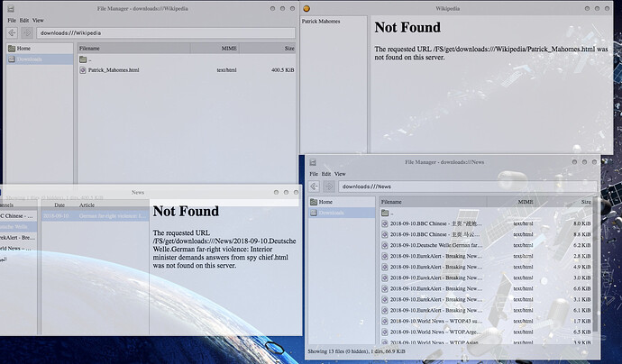The width and height of the screenshot is (622, 364).
Task: Click file icon of World News WTOP.Arge file
Action: click(384, 332)
